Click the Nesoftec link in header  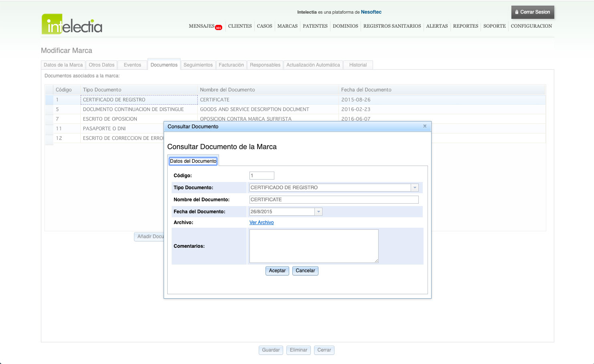[371, 12]
